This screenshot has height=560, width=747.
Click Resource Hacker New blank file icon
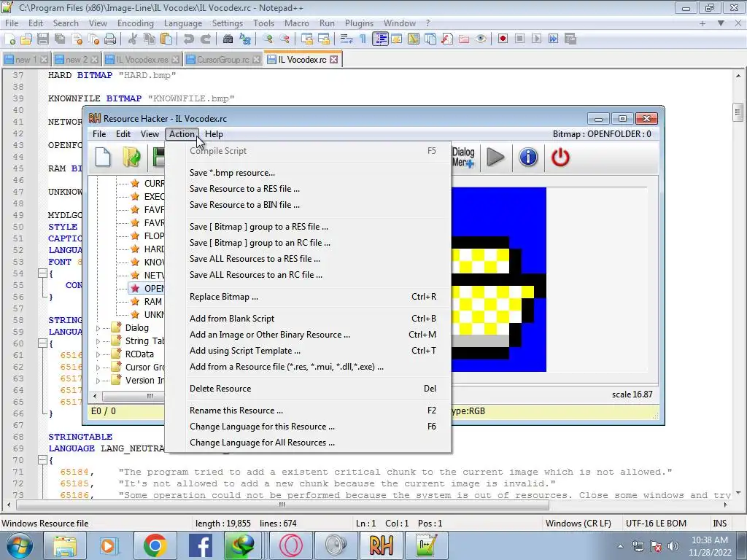(103, 157)
